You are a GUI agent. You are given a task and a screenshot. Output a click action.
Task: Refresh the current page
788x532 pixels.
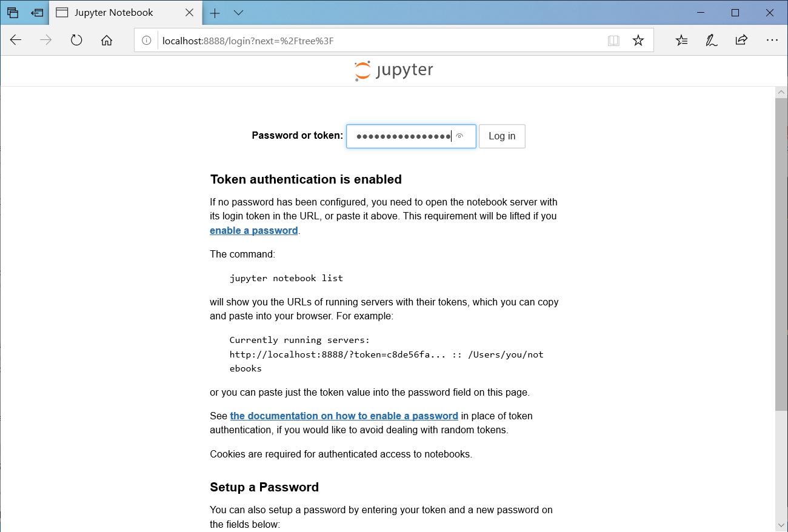pyautogui.click(x=76, y=41)
